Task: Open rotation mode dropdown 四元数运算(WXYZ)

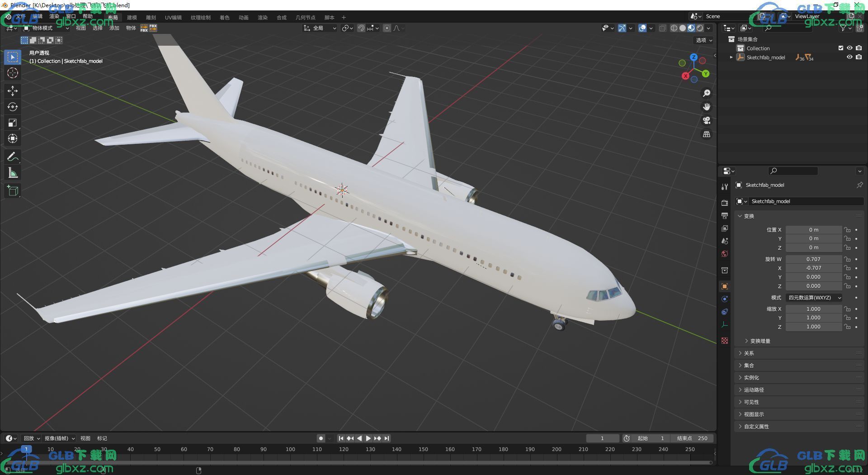Action: (x=814, y=298)
